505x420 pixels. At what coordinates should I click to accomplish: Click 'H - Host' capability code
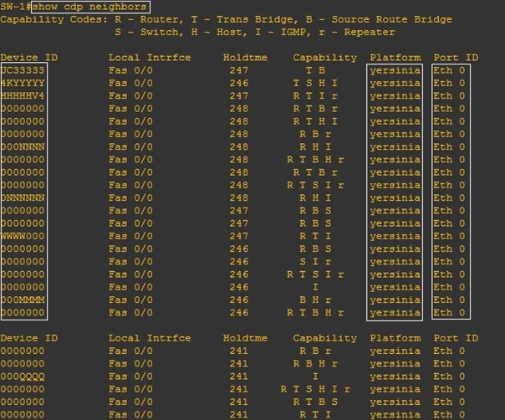point(219,33)
